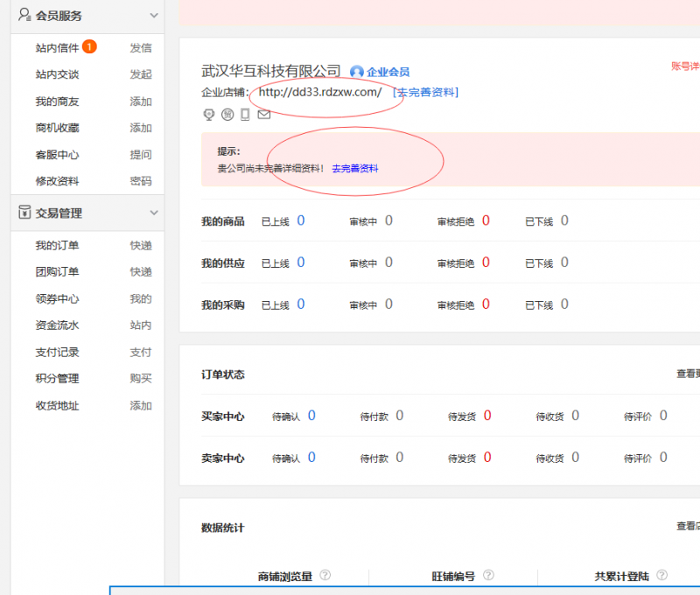This screenshot has height=595, width=700.
Task: Click 去完善资料 link in pink notice
Action: pos(355,168)
